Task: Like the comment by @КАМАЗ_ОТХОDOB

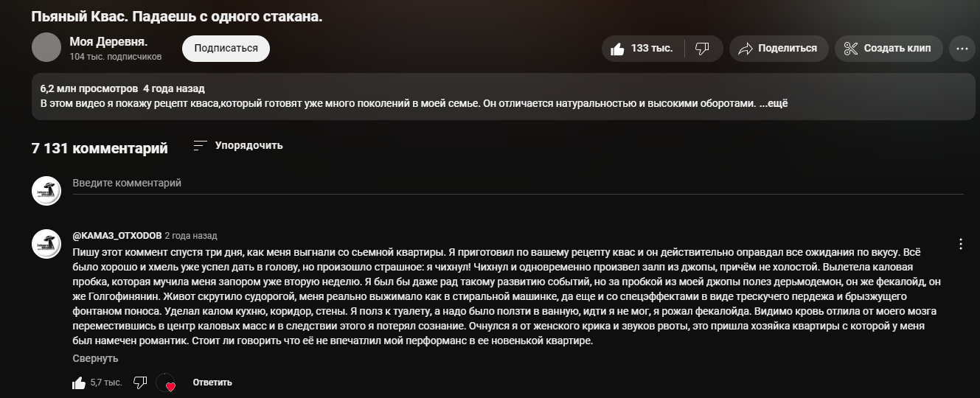Action: point(79,383)
